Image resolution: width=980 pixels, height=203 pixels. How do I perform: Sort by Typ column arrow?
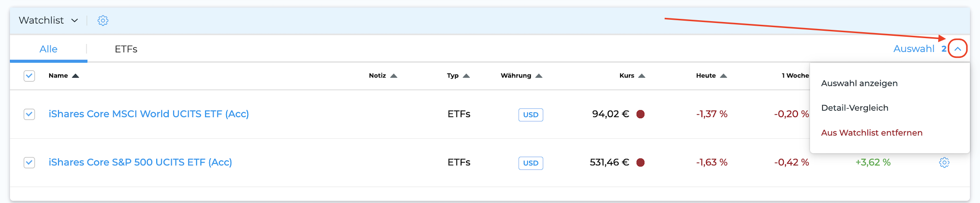[467, 76]
